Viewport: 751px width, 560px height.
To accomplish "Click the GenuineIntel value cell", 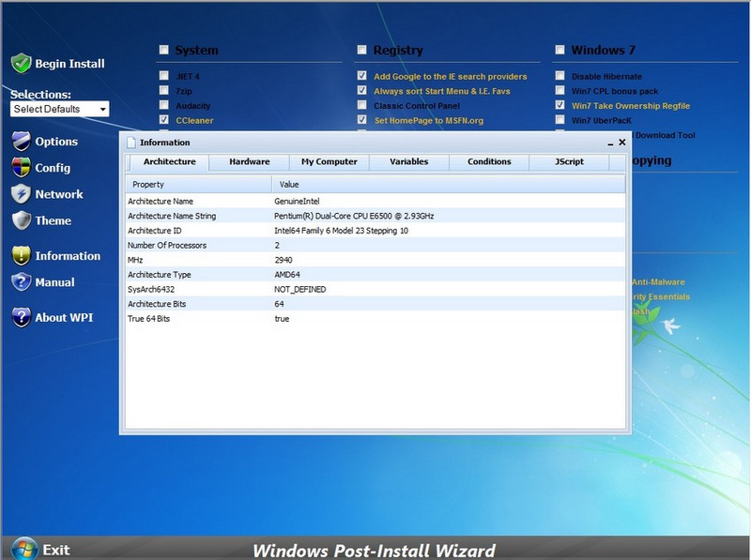I will (x=297, y=201).
